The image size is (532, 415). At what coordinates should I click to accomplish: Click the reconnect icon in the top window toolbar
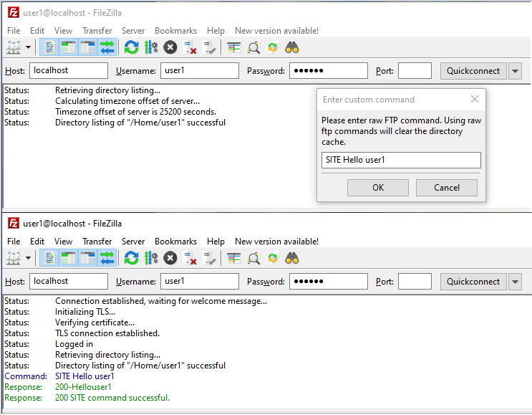(x=210, y=48)
